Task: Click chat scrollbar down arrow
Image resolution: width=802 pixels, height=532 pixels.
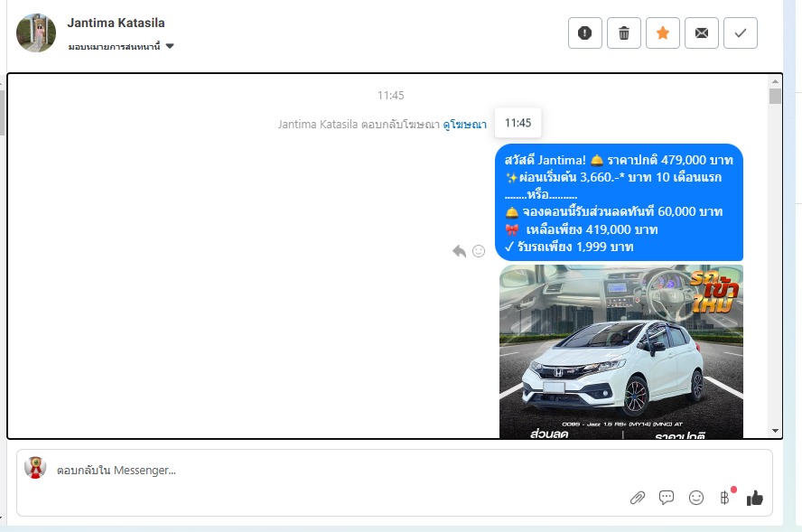Action: 776,431
